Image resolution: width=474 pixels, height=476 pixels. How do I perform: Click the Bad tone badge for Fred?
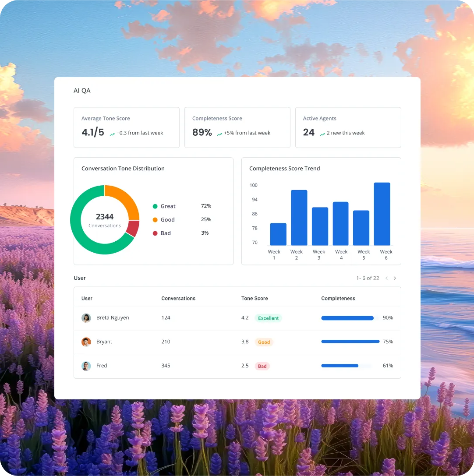click(x=262, y=366)
